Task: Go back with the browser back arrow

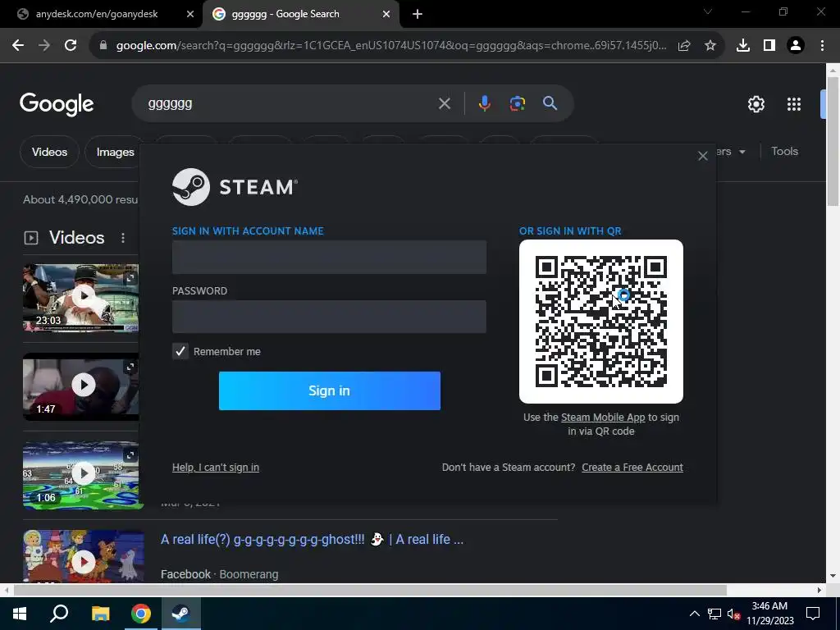Action: (x=18, y=46)
